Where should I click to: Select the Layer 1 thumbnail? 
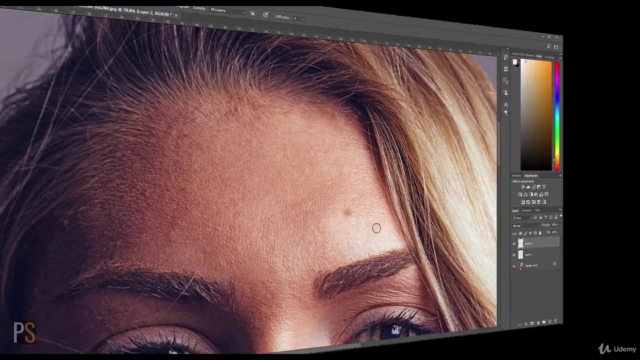click(x=521, y=255)
